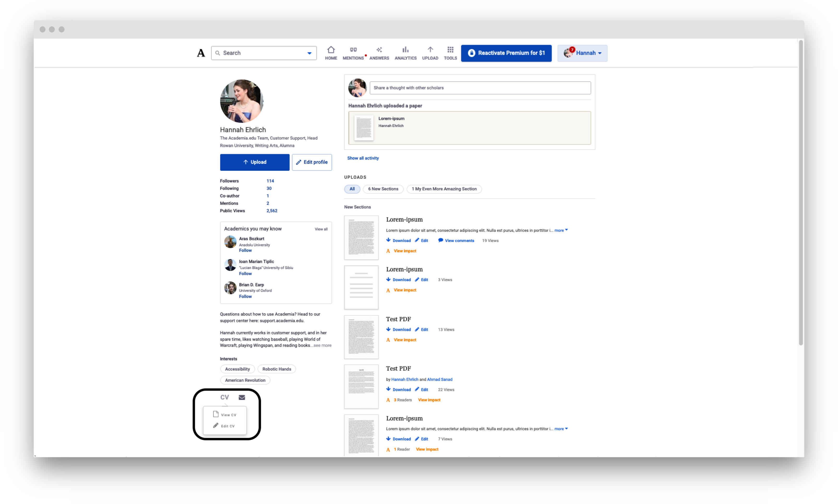The width and height of the screenshot is (838, 504).
Task: Click the profile photo of Hannah Ehrlich
Action: point(242,101)
